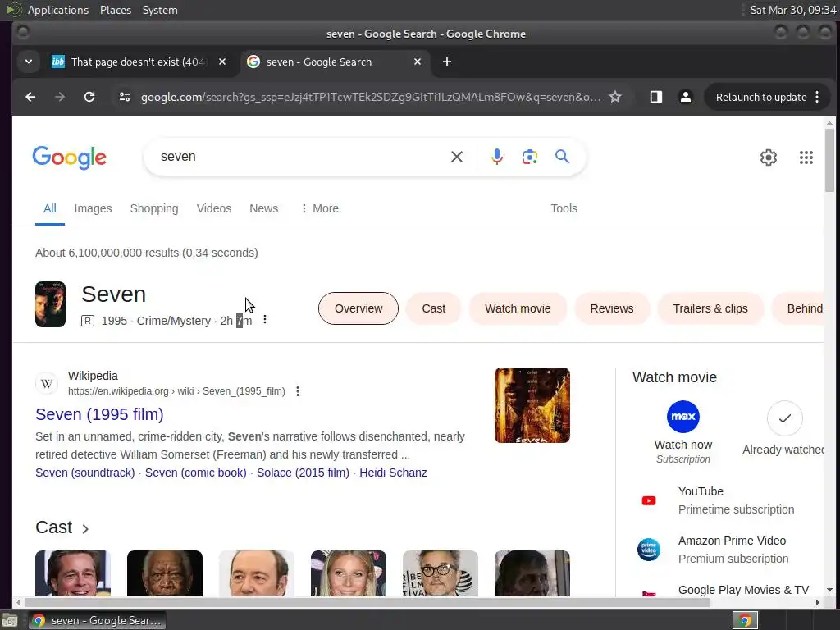Open the Seven (1995 film) Wikipedia link
The height and width of the screenshot is (630, 840).
(x=99, y=414)
